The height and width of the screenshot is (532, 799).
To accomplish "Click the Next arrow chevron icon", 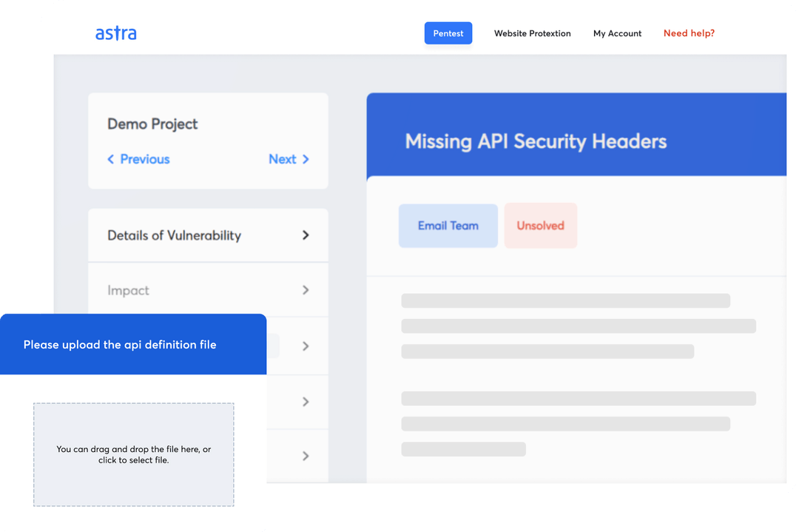I will click(x=306, y=159).
